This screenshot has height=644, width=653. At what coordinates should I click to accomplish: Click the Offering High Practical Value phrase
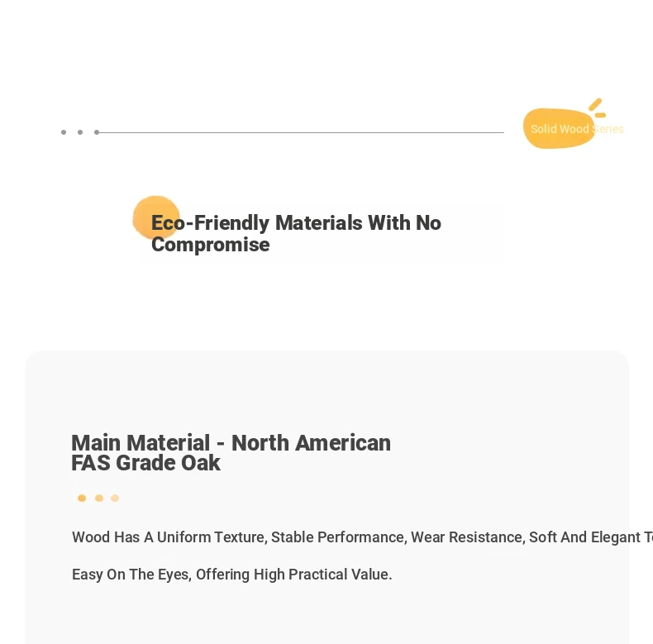coord(293,574)
